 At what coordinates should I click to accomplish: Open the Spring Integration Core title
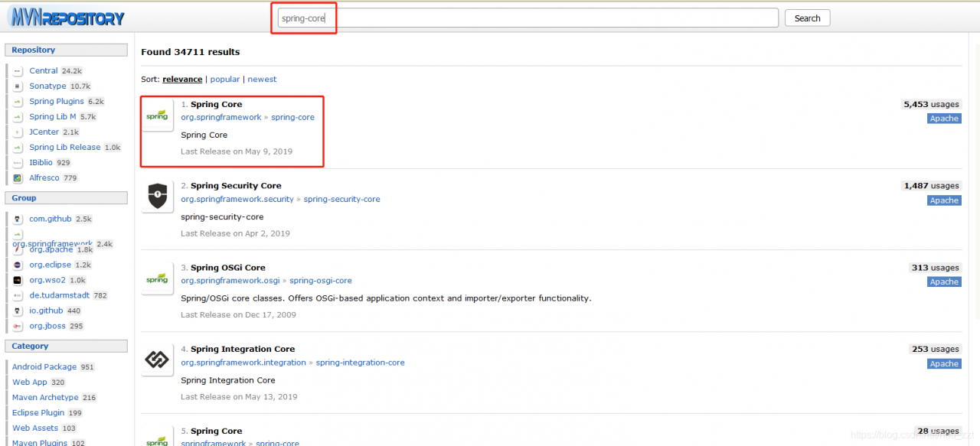(243, 349)
